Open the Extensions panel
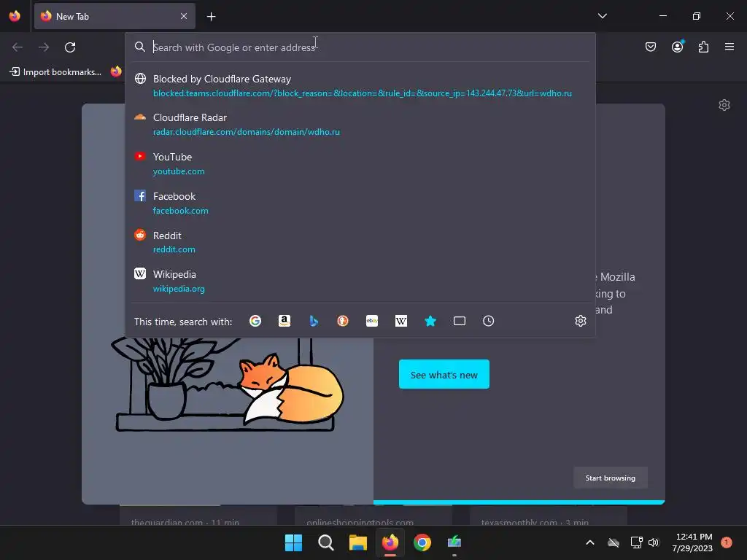The width and height of the screenshot is (747, 560). (x=703, y=47)
